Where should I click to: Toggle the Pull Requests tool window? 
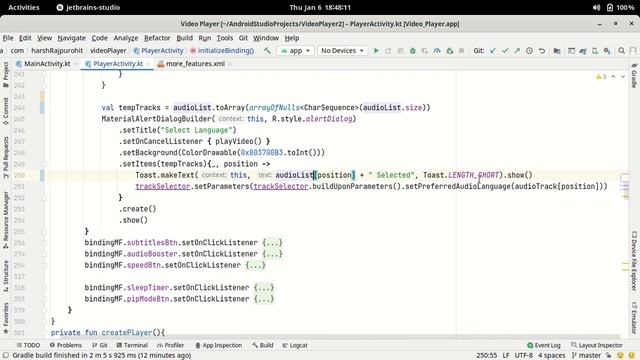point(6,157)
